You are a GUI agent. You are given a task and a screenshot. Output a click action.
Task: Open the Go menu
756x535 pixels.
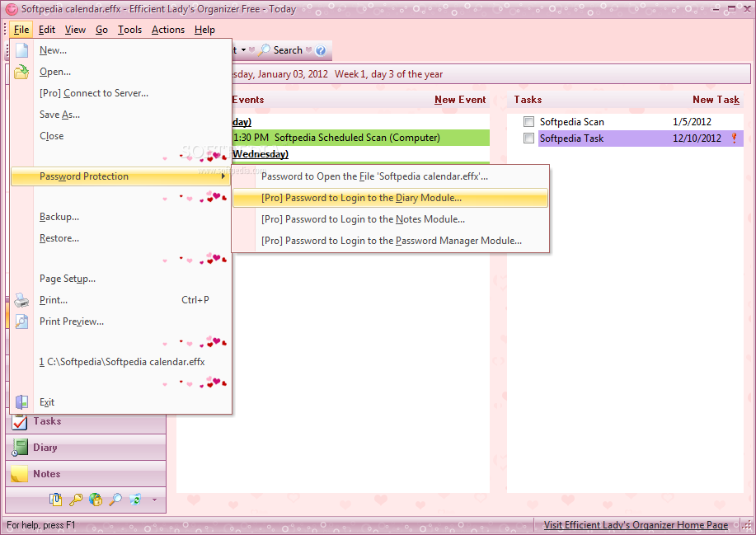coord(101,30)
